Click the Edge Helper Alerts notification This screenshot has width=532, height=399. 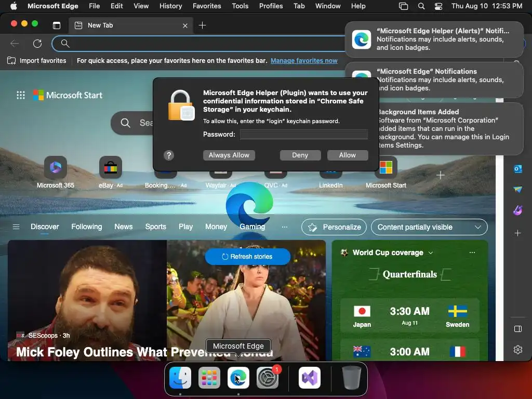tap(434, 39)
